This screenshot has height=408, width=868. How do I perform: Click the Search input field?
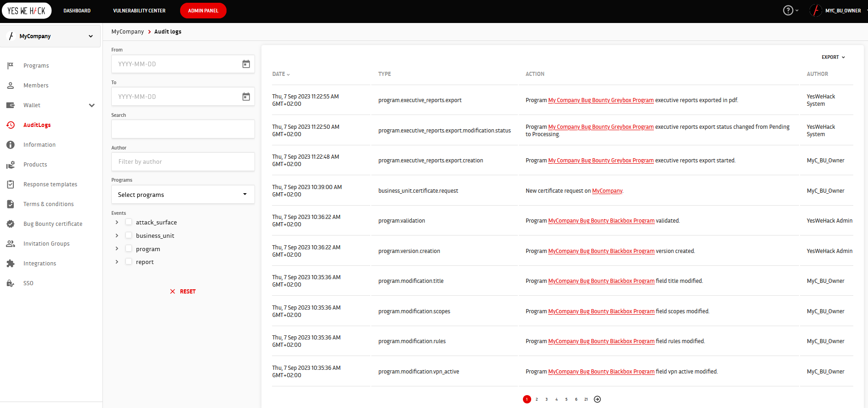183,129
